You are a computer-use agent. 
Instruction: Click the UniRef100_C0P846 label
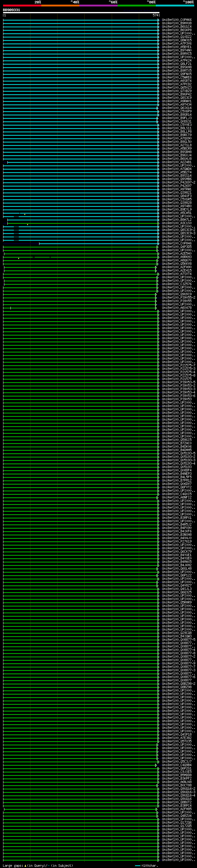[x=177, y=244]
